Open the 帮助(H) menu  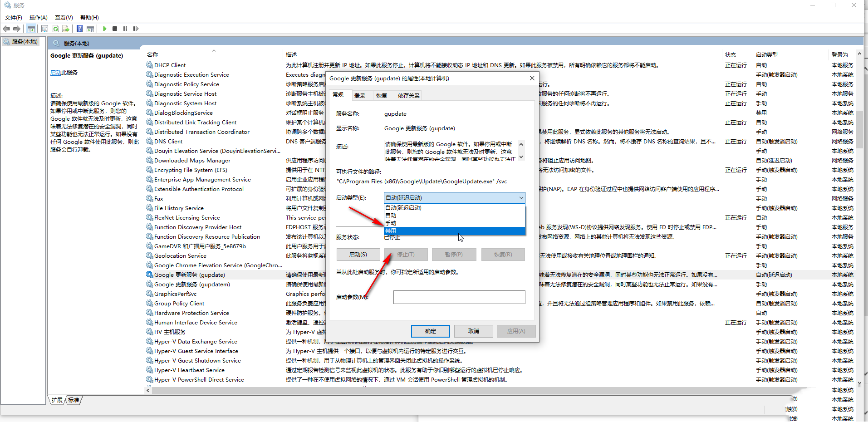pyautogui.click(x=89, y=18)
